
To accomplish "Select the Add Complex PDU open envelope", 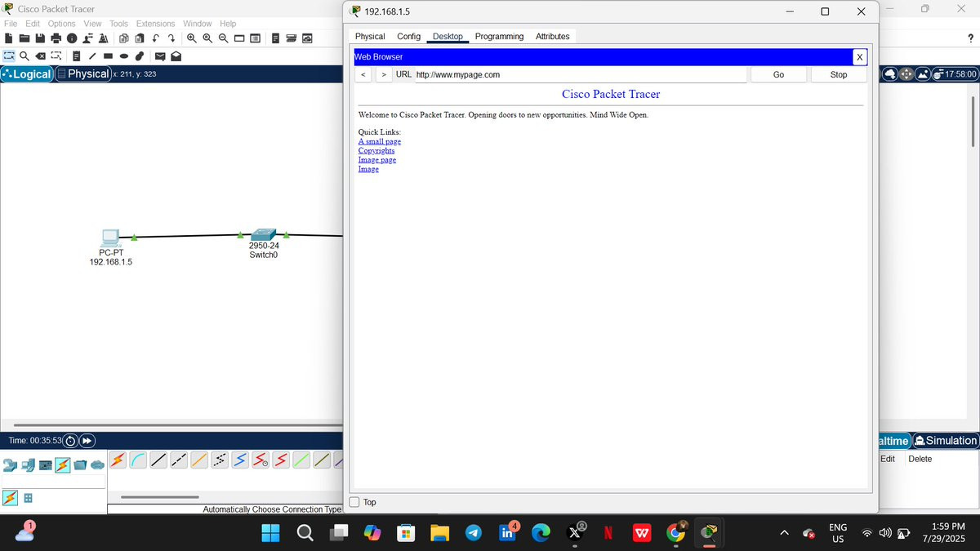I will (176, 56).
